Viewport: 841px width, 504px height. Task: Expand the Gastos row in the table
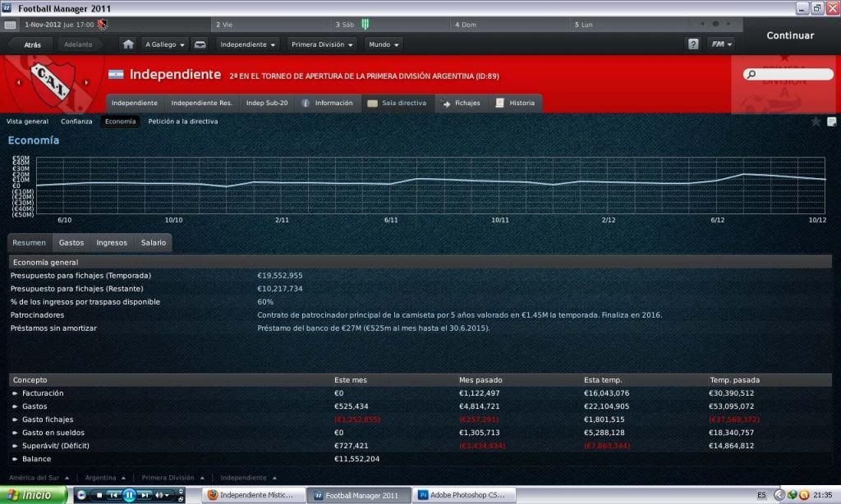(15, 406)
